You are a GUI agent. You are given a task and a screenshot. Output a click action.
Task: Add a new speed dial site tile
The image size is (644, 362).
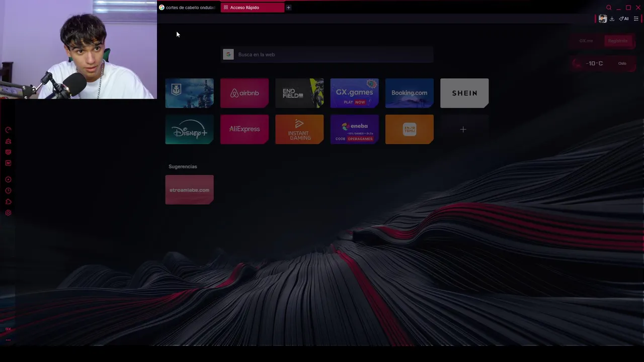(463, 129)
